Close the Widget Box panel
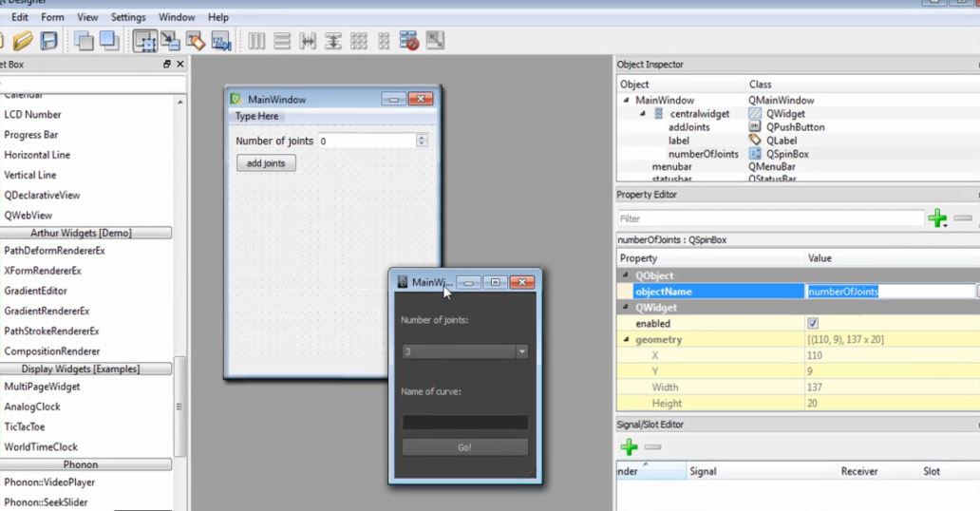Screen dimensions: 980x511 point(180,64)
